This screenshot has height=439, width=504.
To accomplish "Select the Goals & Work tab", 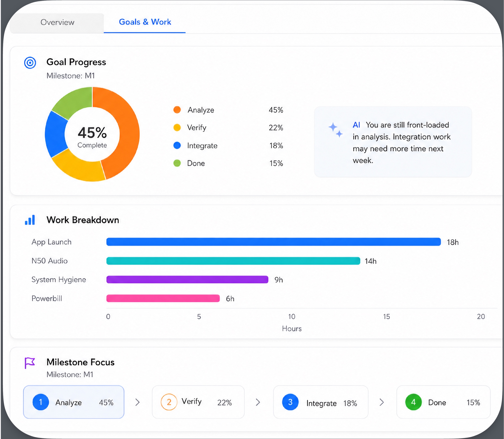I will click(145, 22).
